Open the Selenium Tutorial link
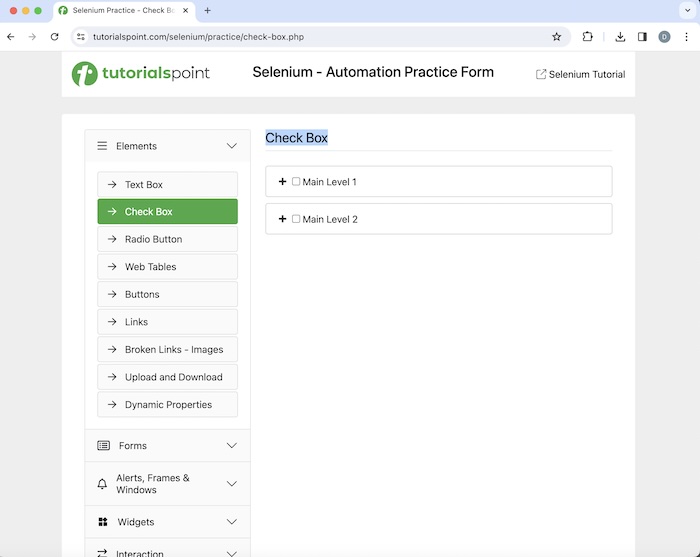Viewport: 700px width, 557px height. (580, 74)
